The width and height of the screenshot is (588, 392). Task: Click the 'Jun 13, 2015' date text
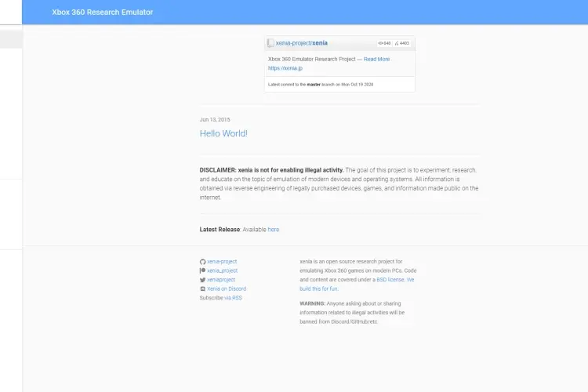(x=215, y=120)
